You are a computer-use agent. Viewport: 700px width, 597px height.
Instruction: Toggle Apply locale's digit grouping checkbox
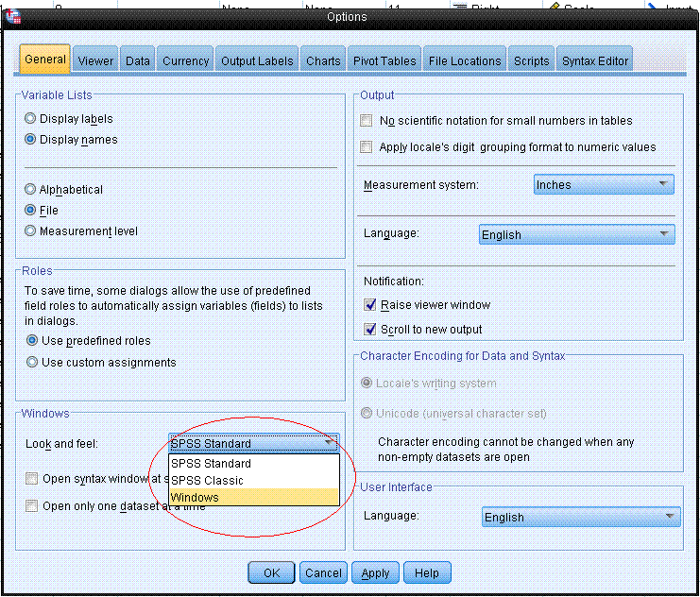pyautogui.click(x=367, y=147)
